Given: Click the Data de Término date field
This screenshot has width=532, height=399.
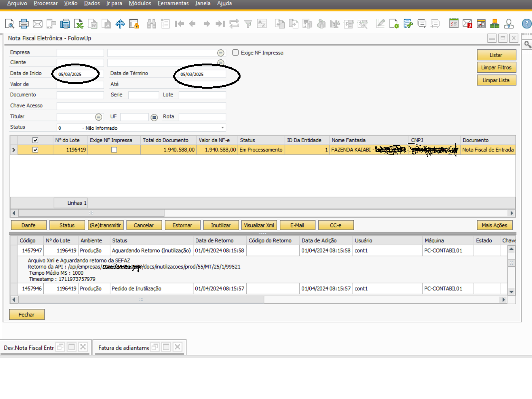Looking at the screenshot, I should point(203,74).
